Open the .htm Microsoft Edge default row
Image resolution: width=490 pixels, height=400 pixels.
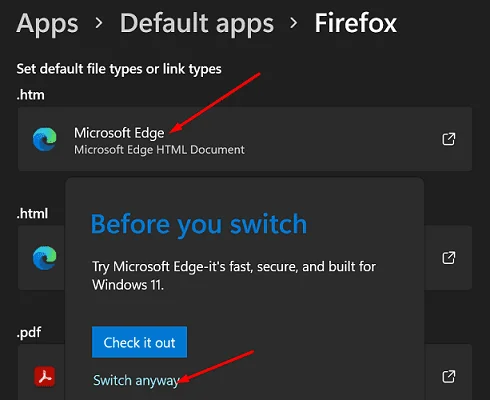click(x=245, y=139)
